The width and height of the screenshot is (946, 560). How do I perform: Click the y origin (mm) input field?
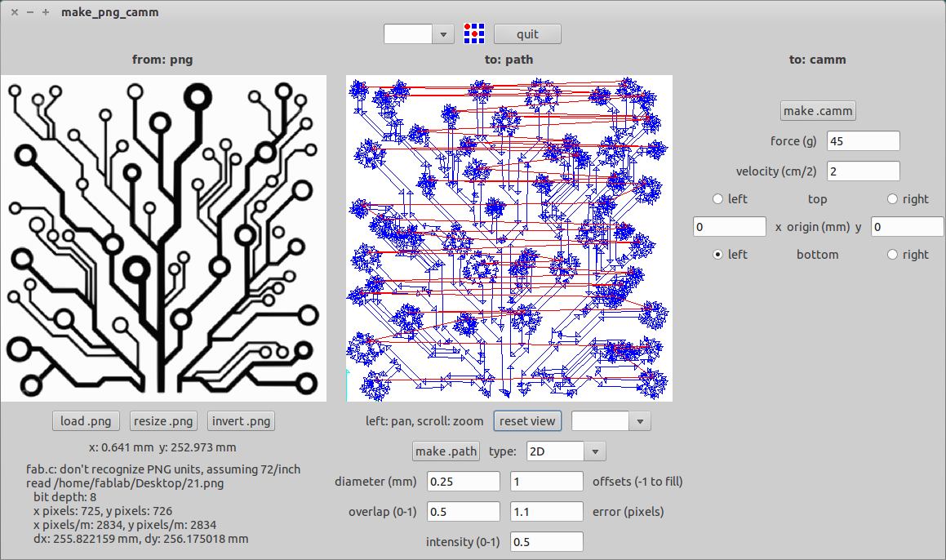(x=908, y=227)
